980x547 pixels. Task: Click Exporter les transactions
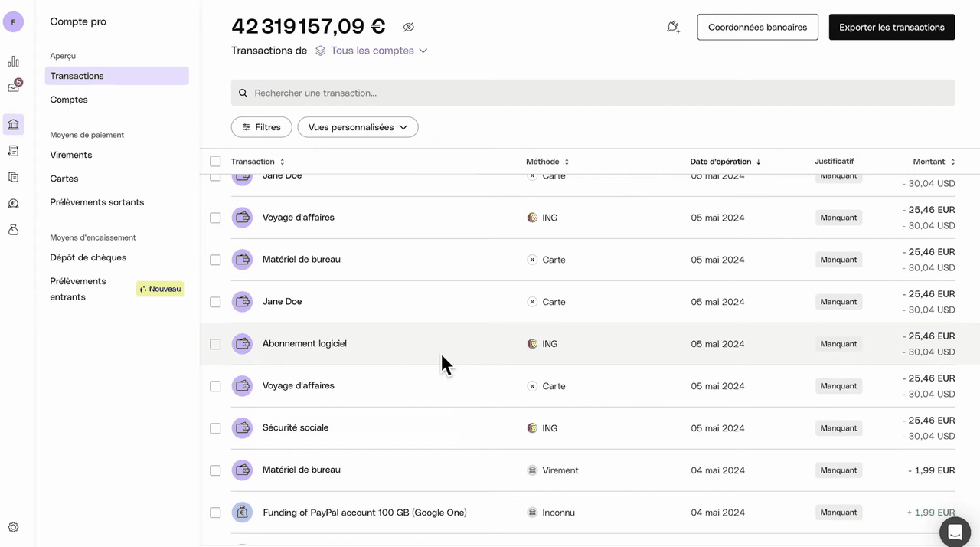tap(892, 27)
